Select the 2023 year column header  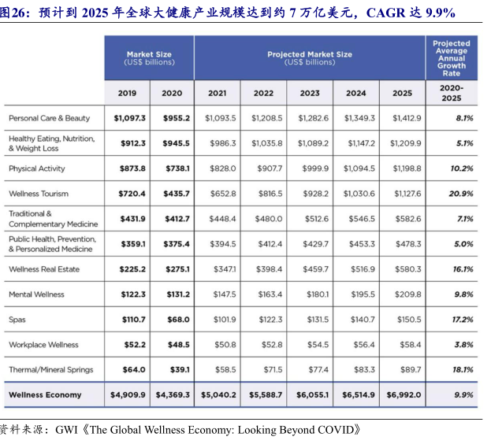click(x=310, y=93)
